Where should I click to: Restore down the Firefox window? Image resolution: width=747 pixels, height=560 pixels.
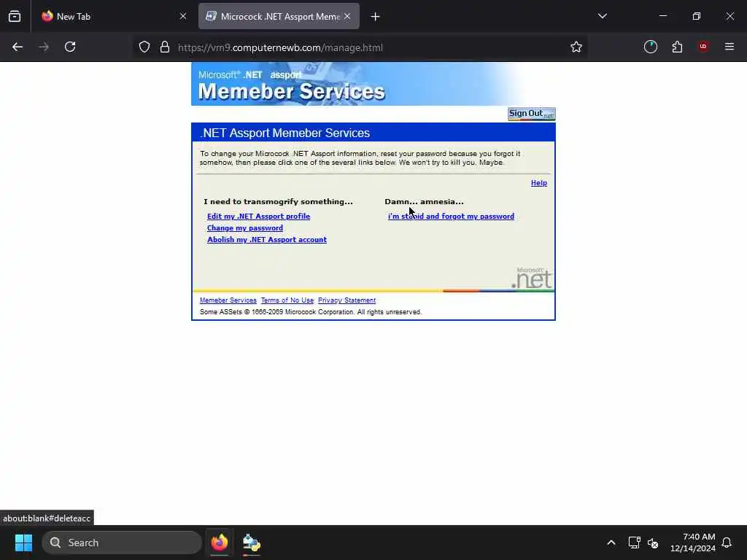tap(697, 16)
